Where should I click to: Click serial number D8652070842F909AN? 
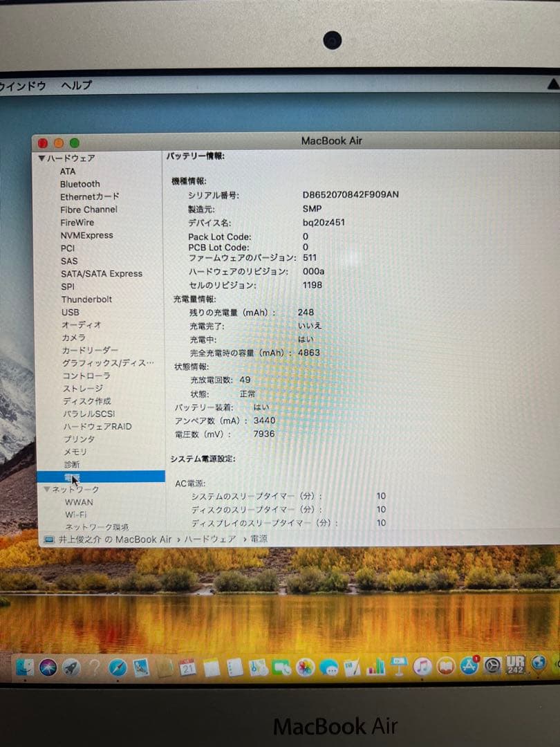click(351, 194)
